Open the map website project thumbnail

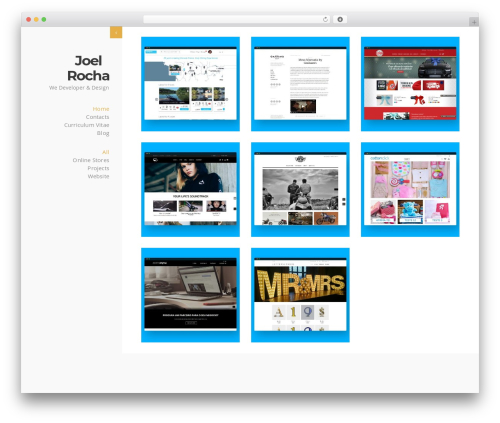pyautogui.click(x=190, y=84)
